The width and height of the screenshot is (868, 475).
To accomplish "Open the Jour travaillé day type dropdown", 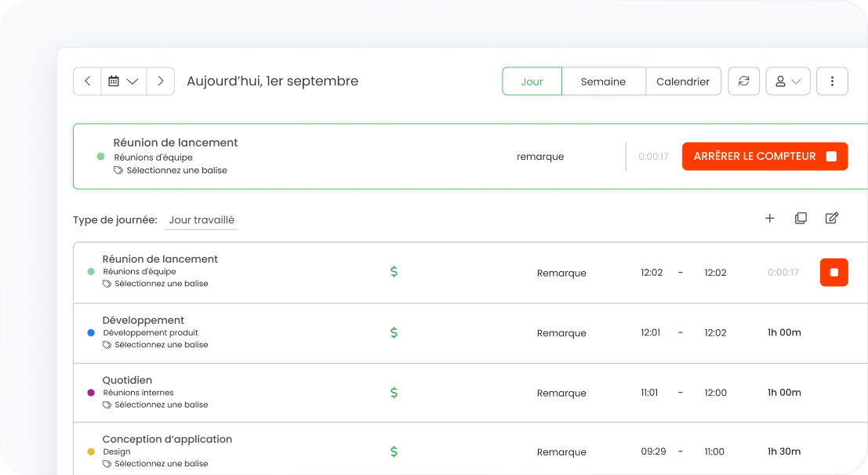I will [x=202, y=219].
